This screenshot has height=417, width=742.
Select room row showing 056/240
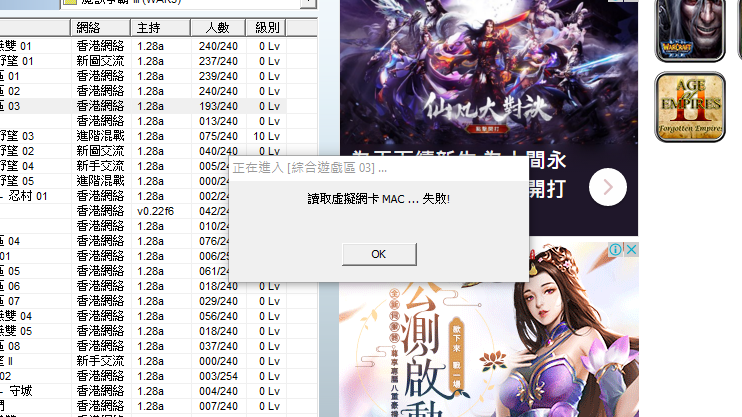159,316
